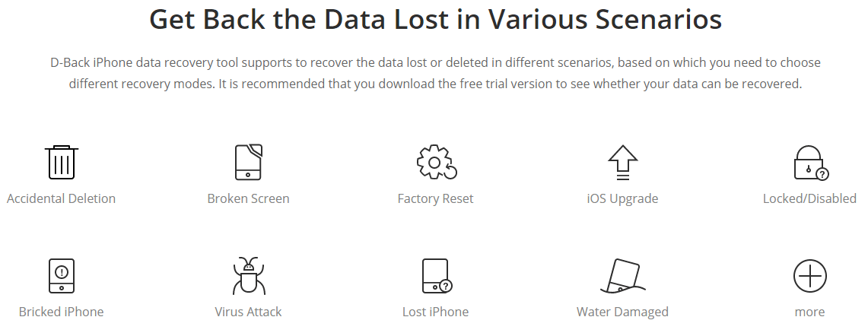The height and width of the screenshot is (336, 868).
Task: Click the Broken Screen text label
Action: [x=248, y=198]
